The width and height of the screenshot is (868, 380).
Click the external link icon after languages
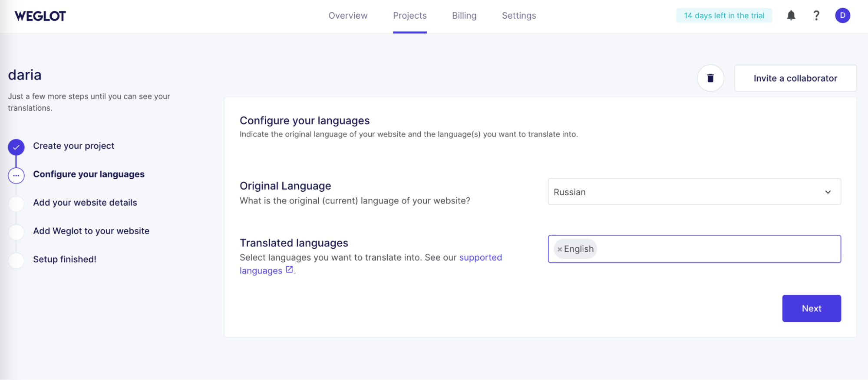tap(289, 270)
